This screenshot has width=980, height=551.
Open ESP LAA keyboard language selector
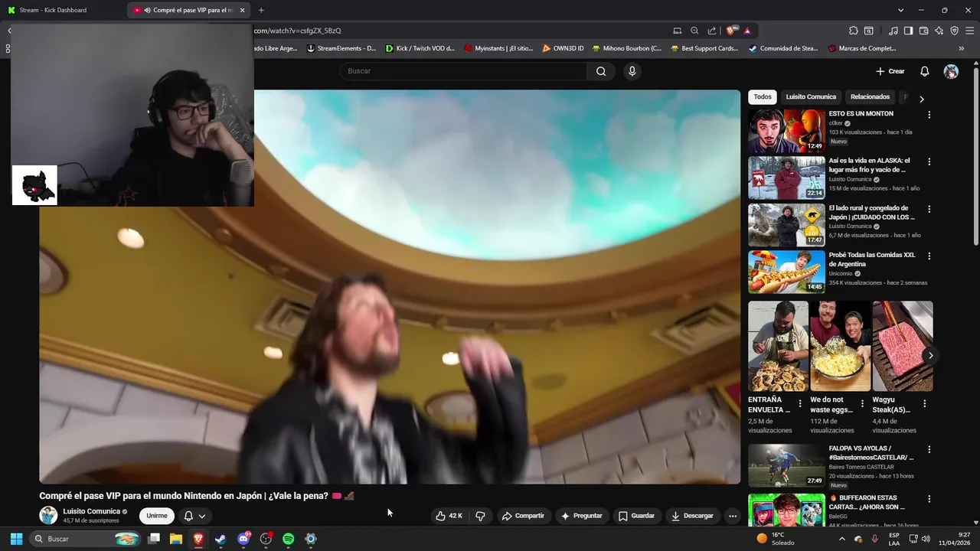coord(894,539)
